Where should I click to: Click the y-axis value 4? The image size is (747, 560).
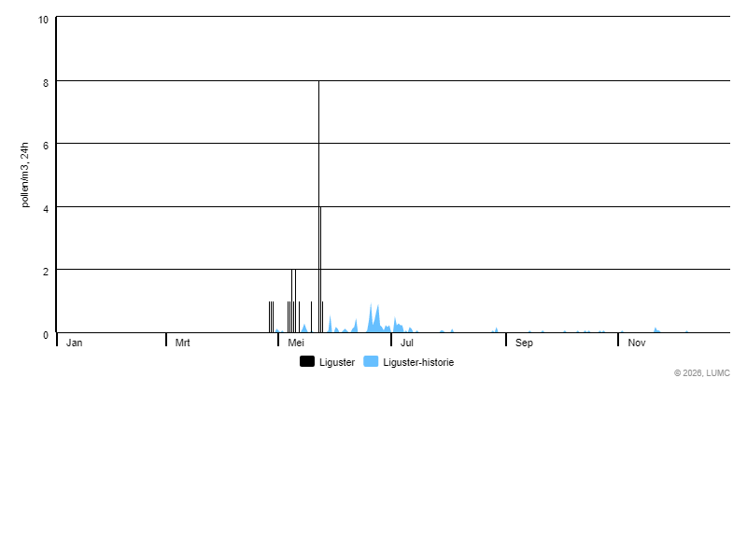coord(46,209)
